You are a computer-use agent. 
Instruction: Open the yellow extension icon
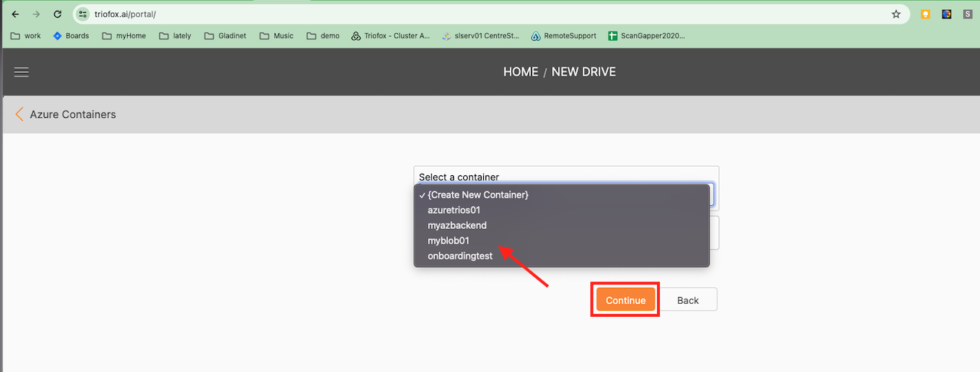point(926,14)
